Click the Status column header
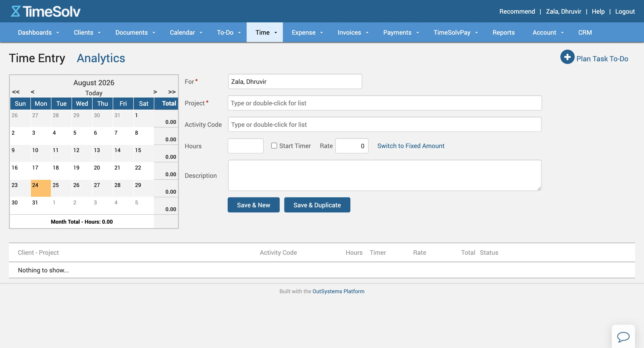 pos(489,253)
